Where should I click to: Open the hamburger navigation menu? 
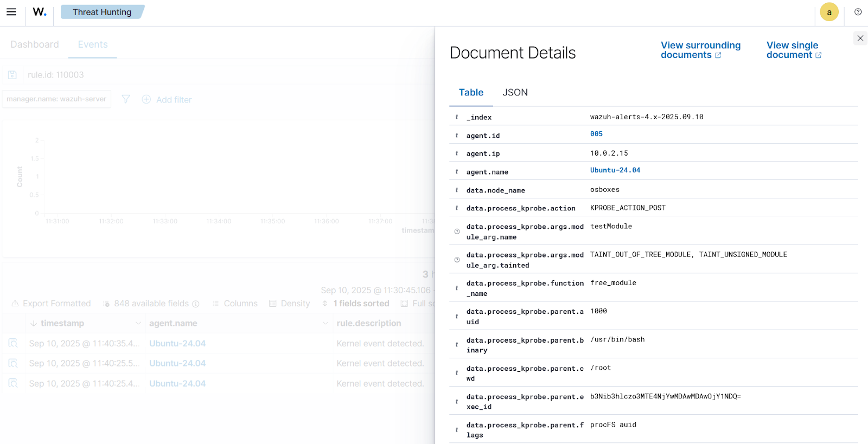(11, 12)
